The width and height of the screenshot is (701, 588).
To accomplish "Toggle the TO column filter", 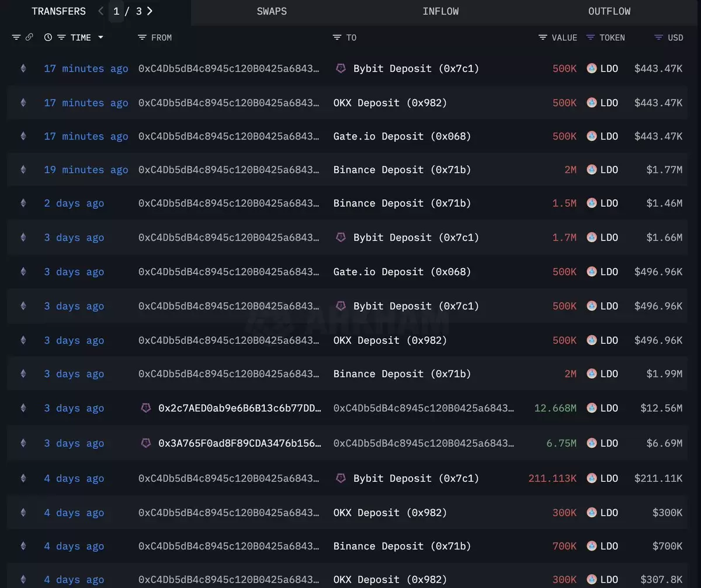I will pos(337,37).
